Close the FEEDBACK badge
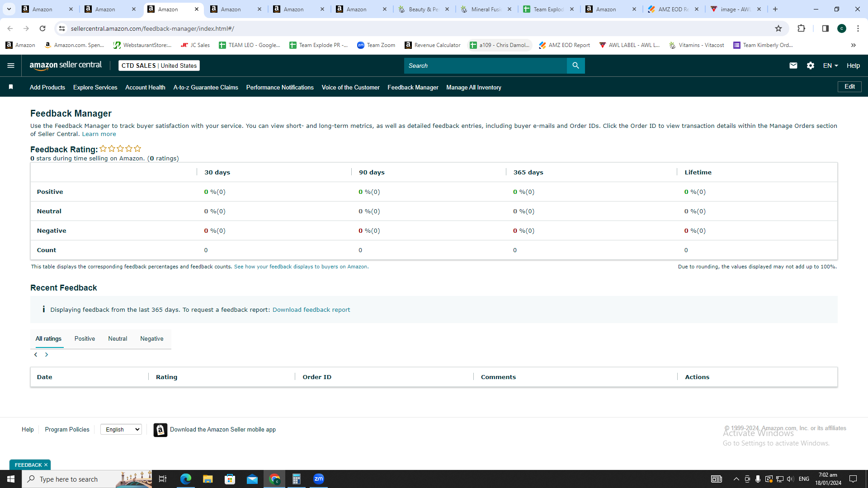Screen dimensions: 868x488 (x=46, y=465)
